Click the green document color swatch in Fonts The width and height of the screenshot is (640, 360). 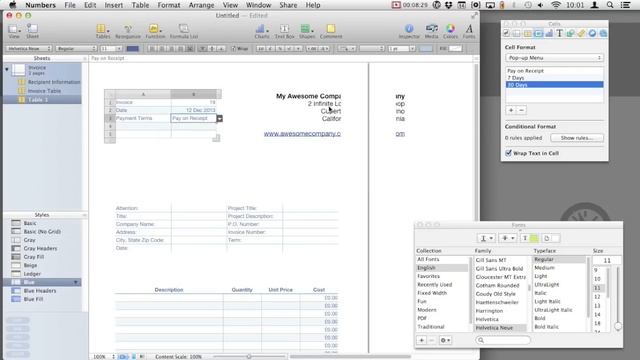tap(534, 238)
